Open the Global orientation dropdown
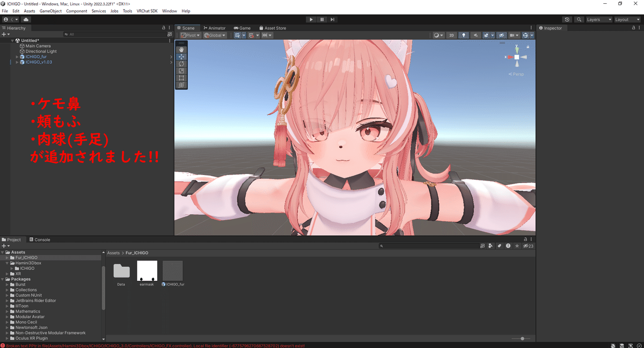 click(x=214, y=35)
